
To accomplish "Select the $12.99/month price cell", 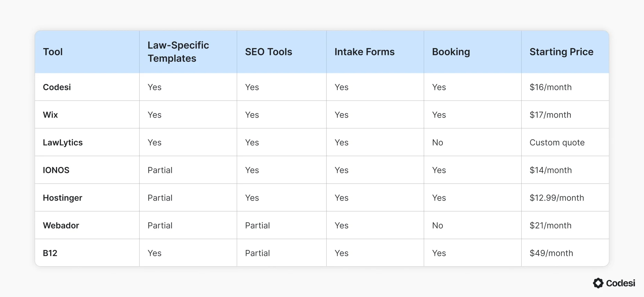I will [x=557, y=198].
